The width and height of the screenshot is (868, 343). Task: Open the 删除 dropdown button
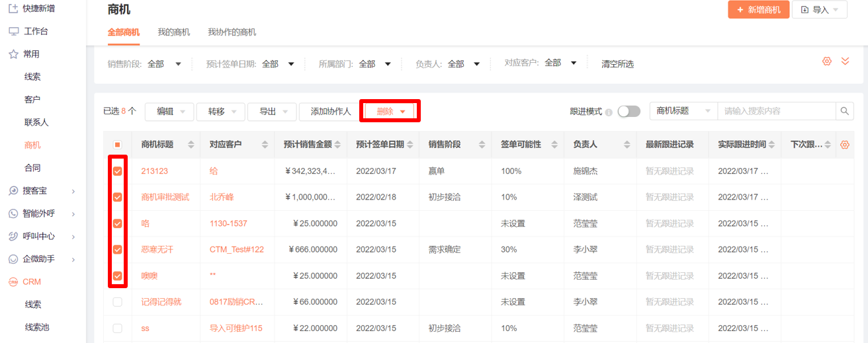click(x=390, y=112)
